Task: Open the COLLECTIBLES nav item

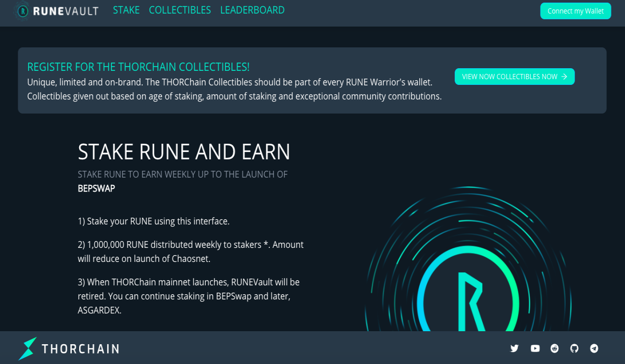Action: [180, 10]
